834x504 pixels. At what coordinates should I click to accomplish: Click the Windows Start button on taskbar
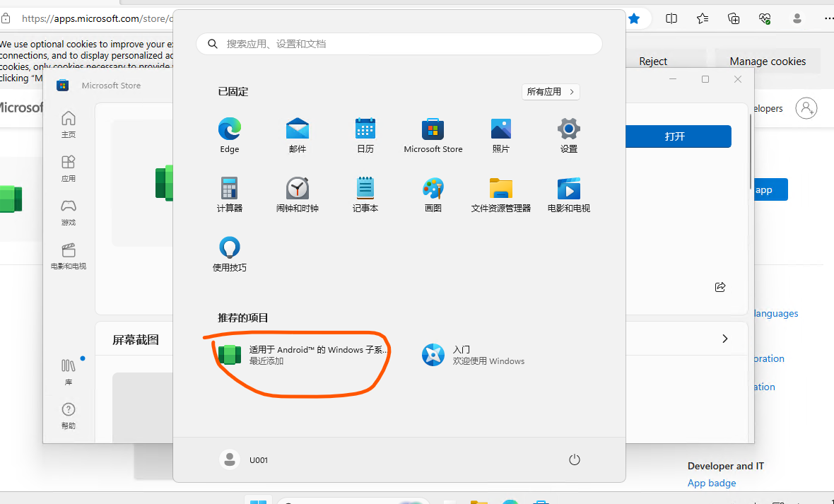pos(258,500)
